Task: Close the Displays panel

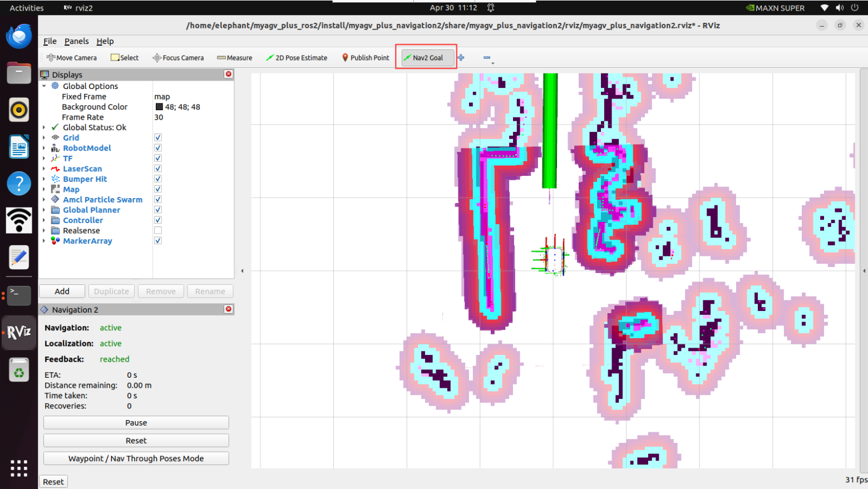Action: 228,74
